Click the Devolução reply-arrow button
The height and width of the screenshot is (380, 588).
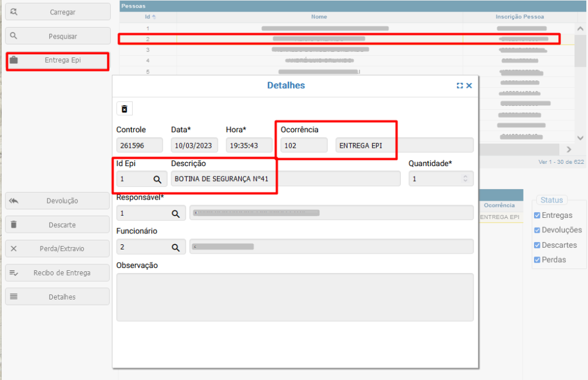click(57, 201)
